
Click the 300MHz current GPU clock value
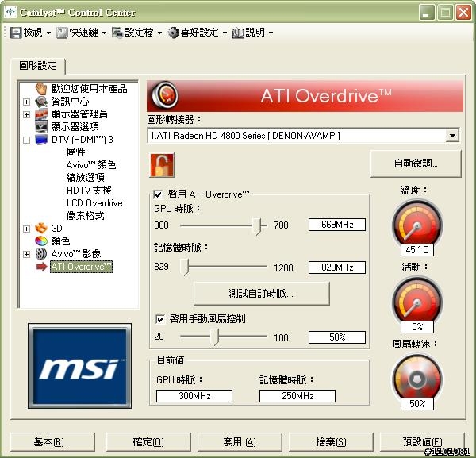pos(194,396)
